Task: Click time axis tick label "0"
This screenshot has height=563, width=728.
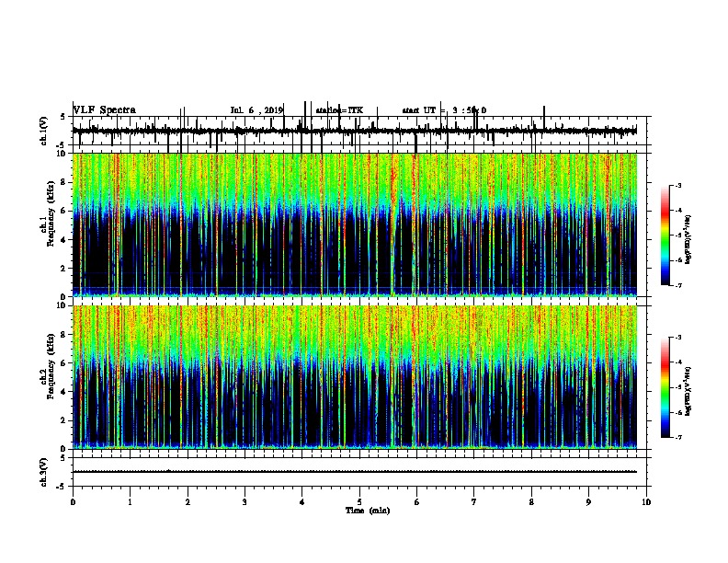Action: [73, 502]
